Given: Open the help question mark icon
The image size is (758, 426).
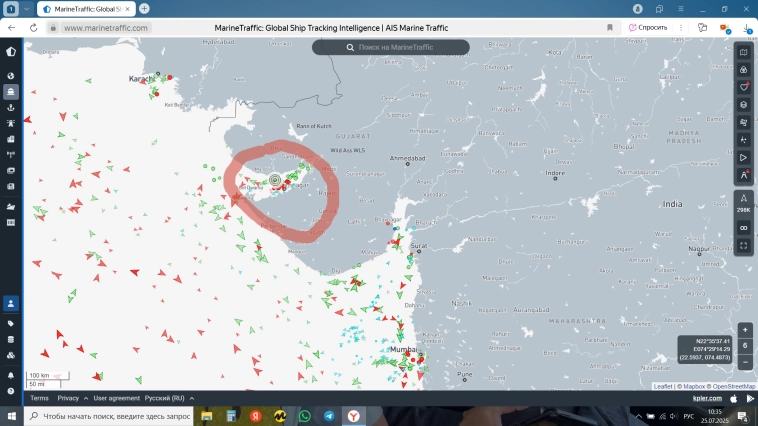Looking at the screenshot, I should [11, 390].
